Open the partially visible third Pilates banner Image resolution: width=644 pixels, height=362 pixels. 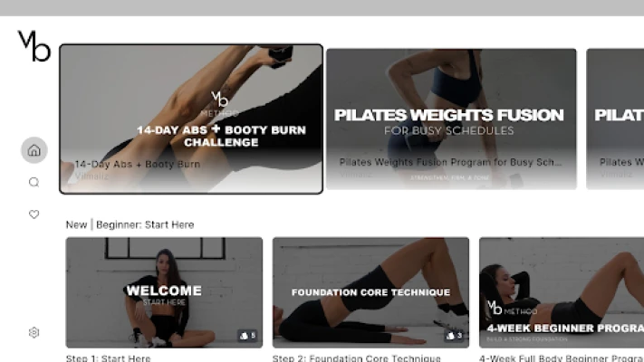(615, 119)
